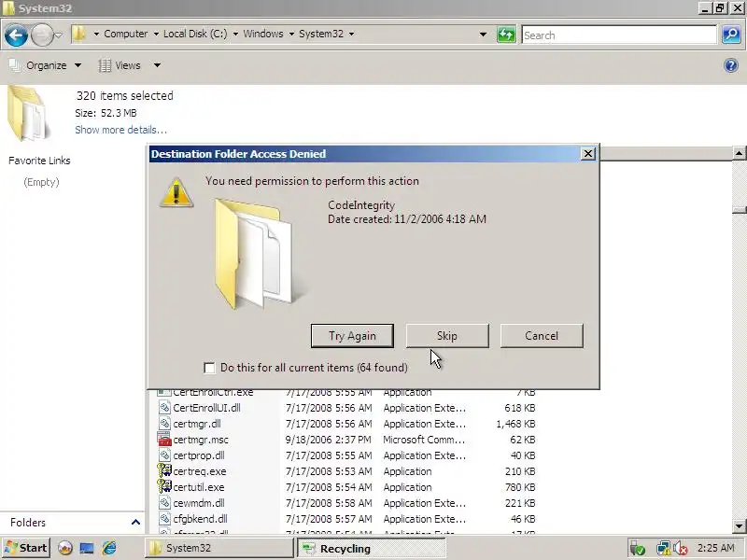The width and height of the screenshot is (747, 560).
Task: Click the Forward navigation arrow
Action: (42, 35)
